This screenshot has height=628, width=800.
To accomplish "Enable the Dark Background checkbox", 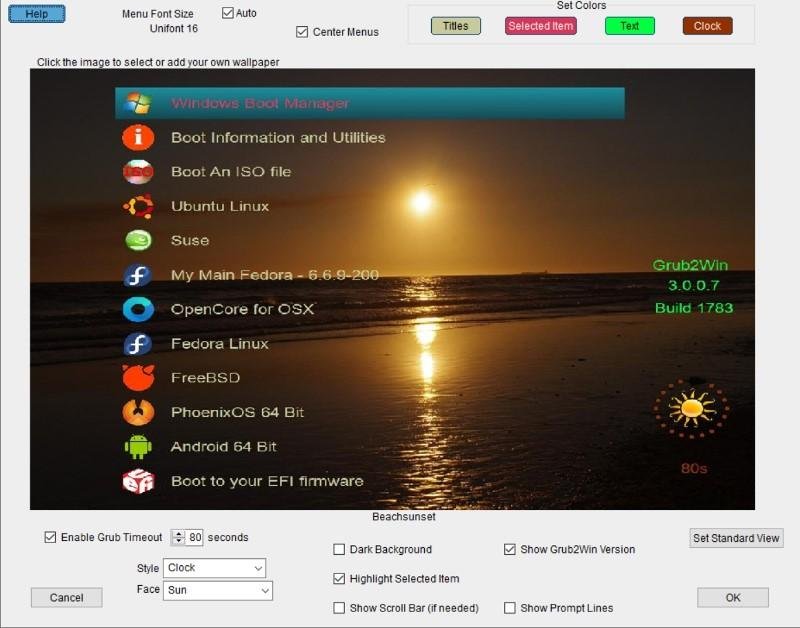I will click(x=339, y=549).
